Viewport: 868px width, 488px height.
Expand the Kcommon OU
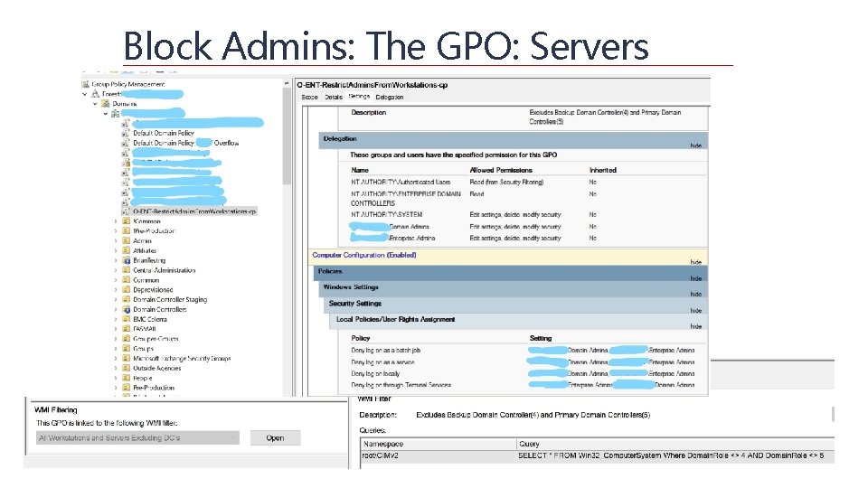click(x=116, y=221)
